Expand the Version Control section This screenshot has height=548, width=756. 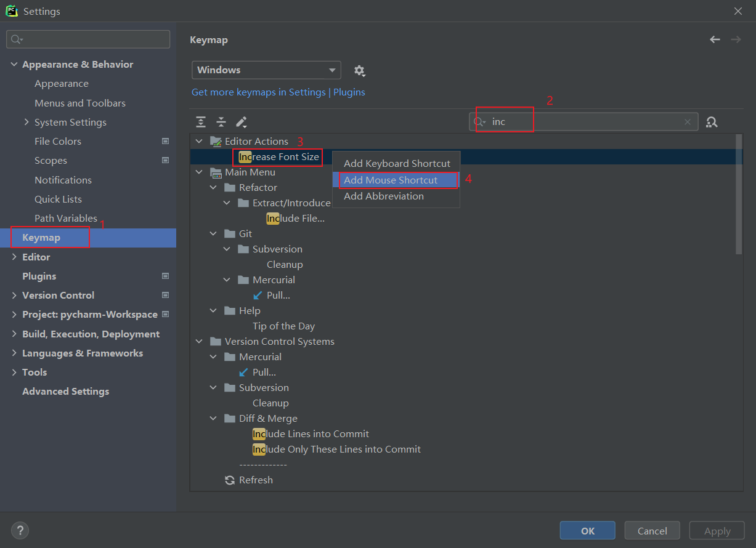(x=14, y=296)
